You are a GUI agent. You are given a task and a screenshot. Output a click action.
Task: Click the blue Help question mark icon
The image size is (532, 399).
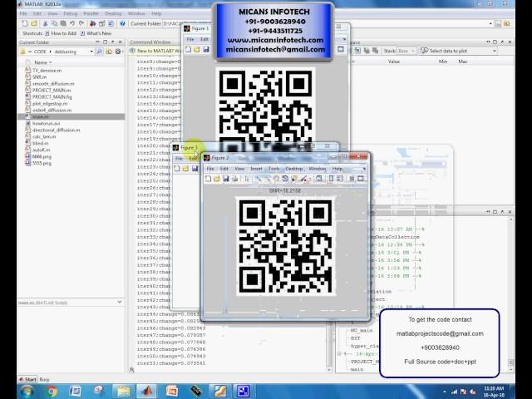point(122,23)
